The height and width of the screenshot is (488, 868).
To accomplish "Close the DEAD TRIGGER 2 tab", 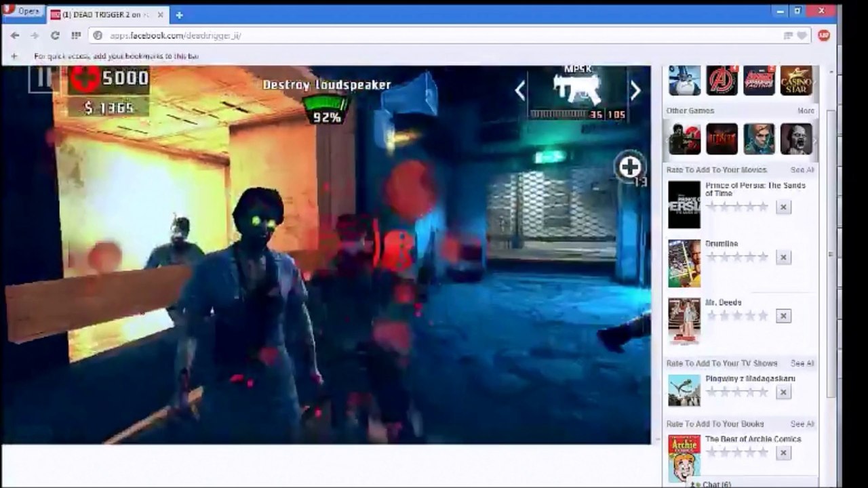I will (161, 15).
